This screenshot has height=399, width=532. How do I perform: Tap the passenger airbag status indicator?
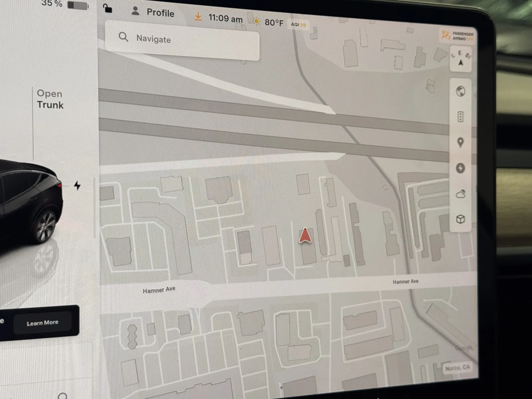click(457, 35)
